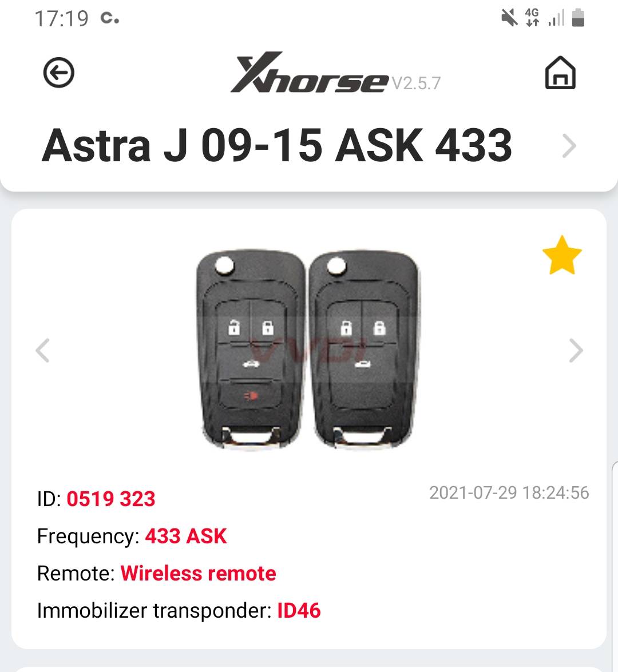The height and width of the screenshot is (672, 618).
Task: Select the four-button key fob image
Action: [251, 349]
